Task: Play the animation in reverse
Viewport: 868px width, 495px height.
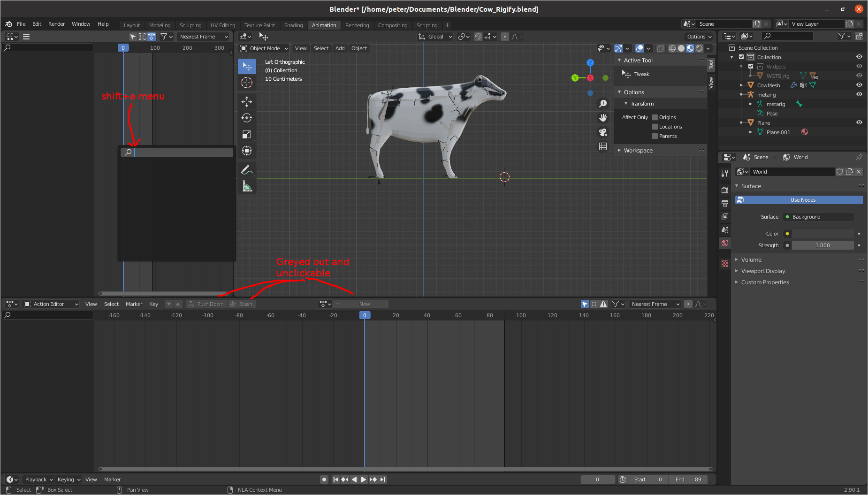Action: point(354,480)
